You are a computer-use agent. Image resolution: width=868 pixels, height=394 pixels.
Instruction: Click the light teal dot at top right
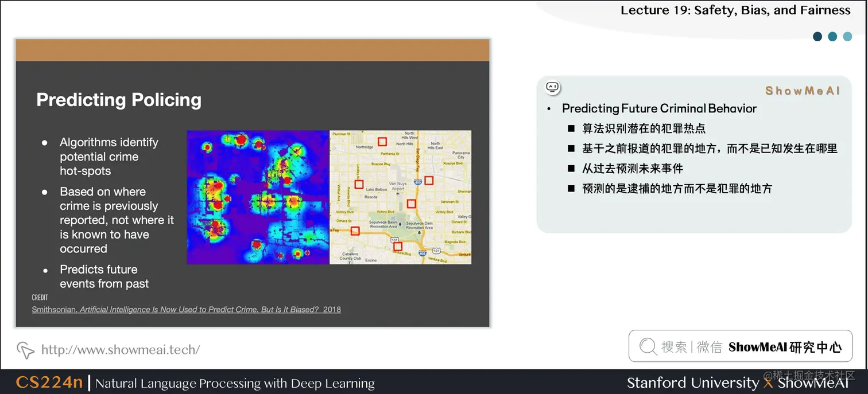847,37
